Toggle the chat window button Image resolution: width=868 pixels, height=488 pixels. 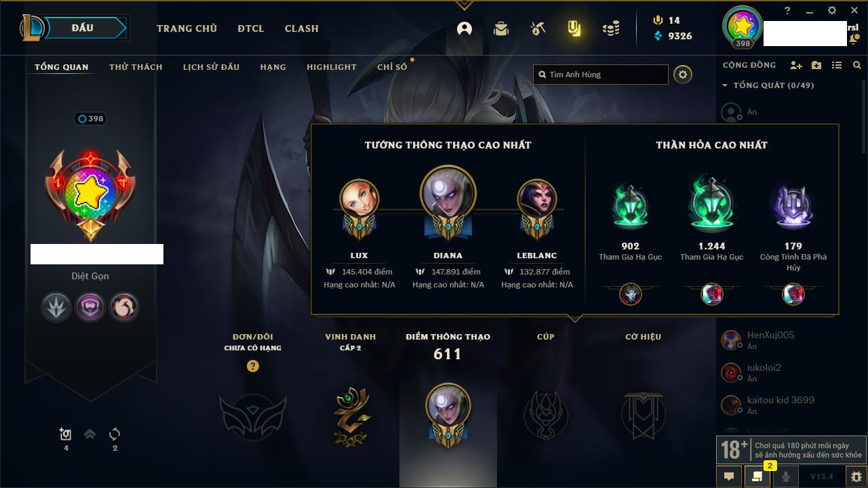pos(729,476)
